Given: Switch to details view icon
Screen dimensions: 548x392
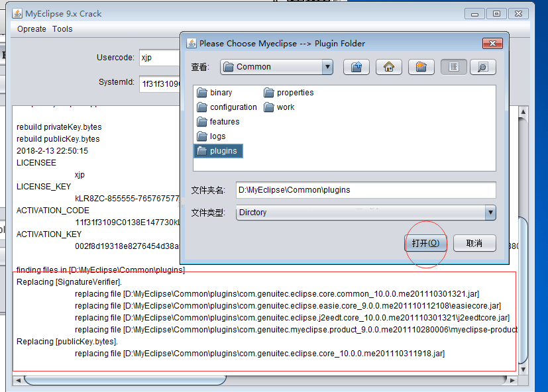Looking at the screenshot, I should click(x=482, y=67).
